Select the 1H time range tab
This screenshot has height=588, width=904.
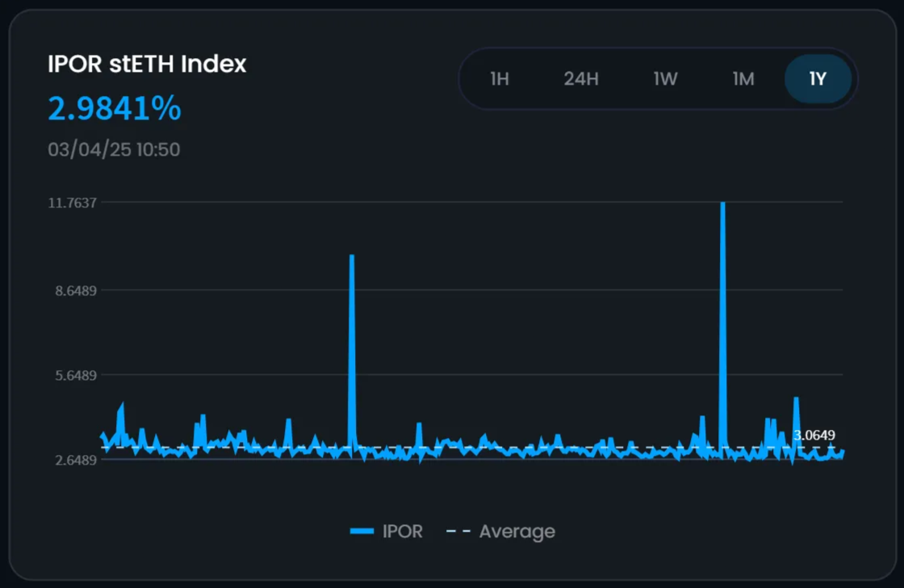coord(500,79)
